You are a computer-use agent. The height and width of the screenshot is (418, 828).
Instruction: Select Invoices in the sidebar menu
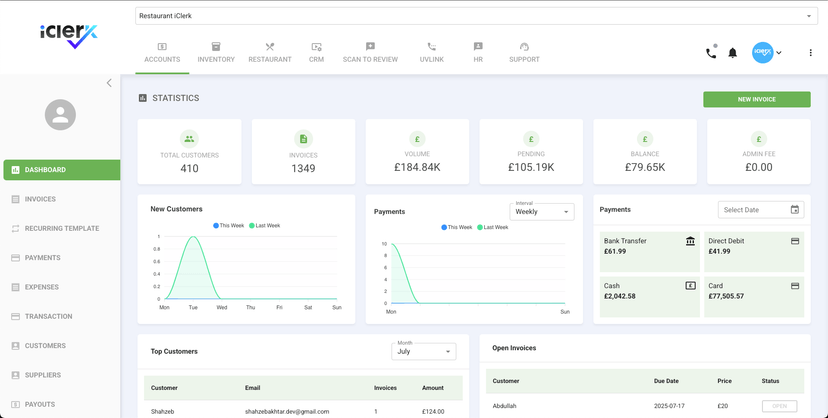coord(40,199)
